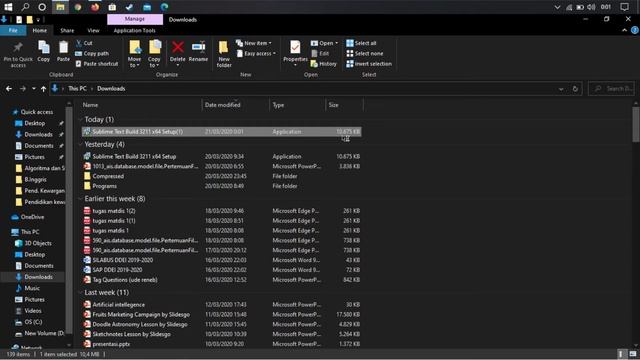Switch to the Home tab
The width and height of the screenshot is (640, 360).
pos(40,30)
